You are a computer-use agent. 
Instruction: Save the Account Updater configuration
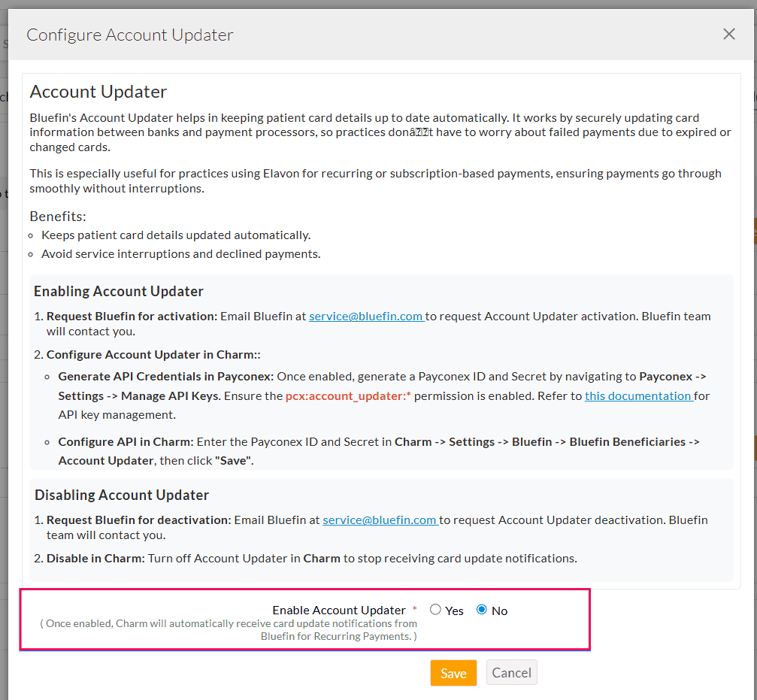[453, 673]
